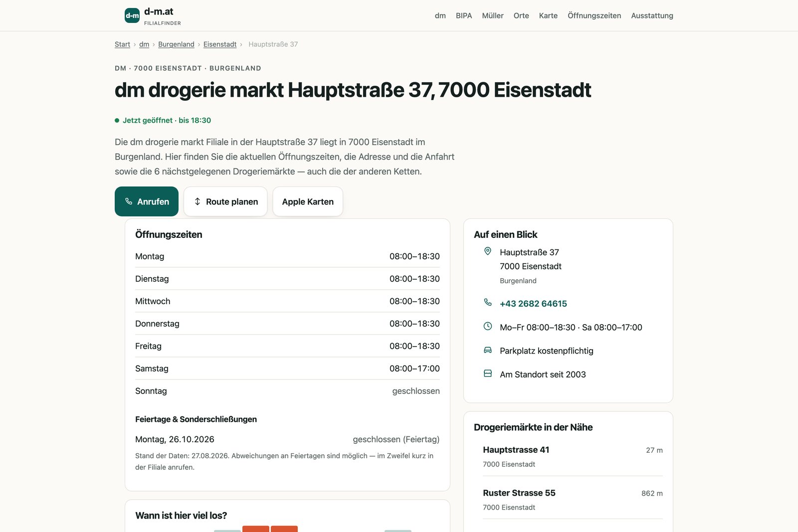
Task: Click the 862 m distance value
Action: click(652, 493)
